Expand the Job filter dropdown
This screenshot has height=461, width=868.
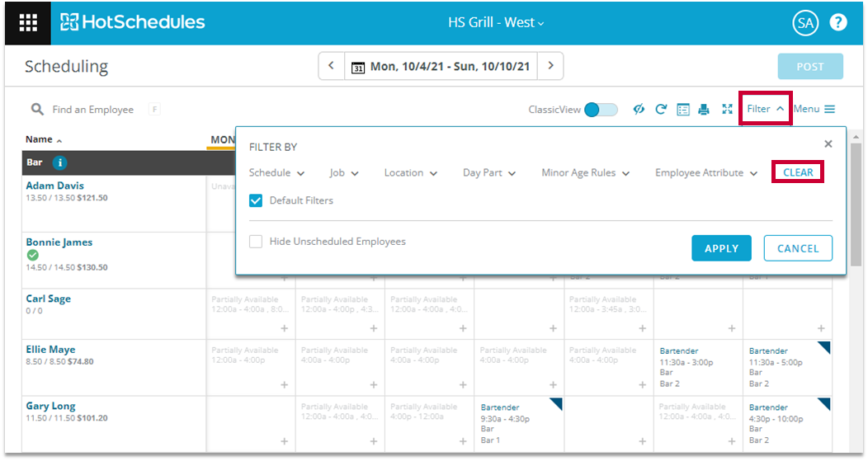pyautogui.click(x=344, y=173)
